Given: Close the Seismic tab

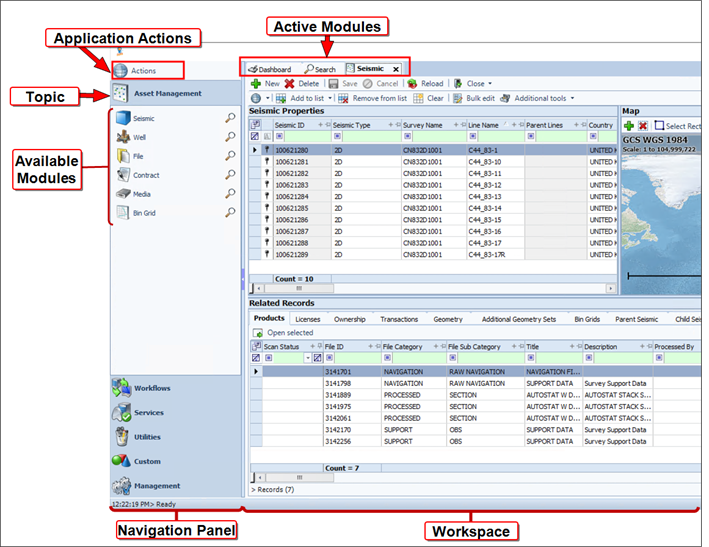Looking at the screenshot, I should pyautogui.click(x=396, y=69).
